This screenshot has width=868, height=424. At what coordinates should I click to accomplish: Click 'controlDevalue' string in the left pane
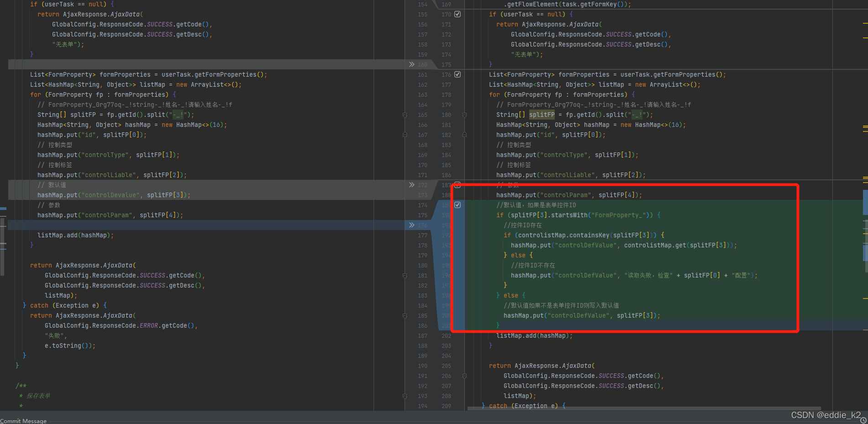[x=110, y=195]
